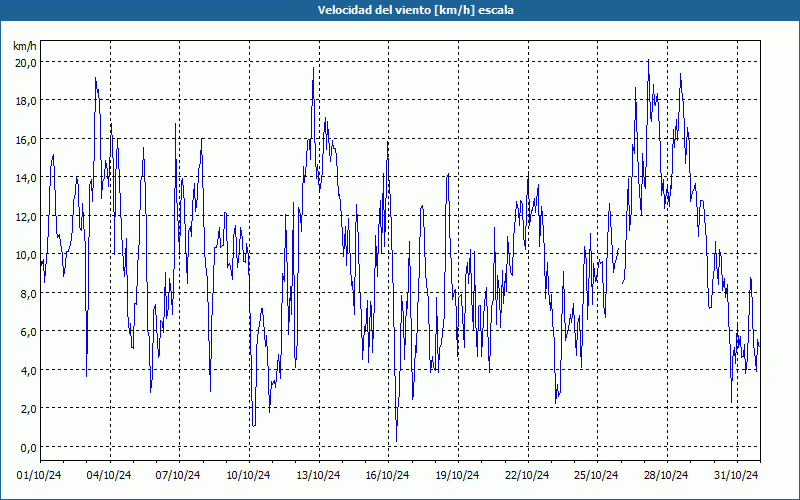Click the 16,0 y-axis value
The image size is (800, 500).
[x=26, y=140]
